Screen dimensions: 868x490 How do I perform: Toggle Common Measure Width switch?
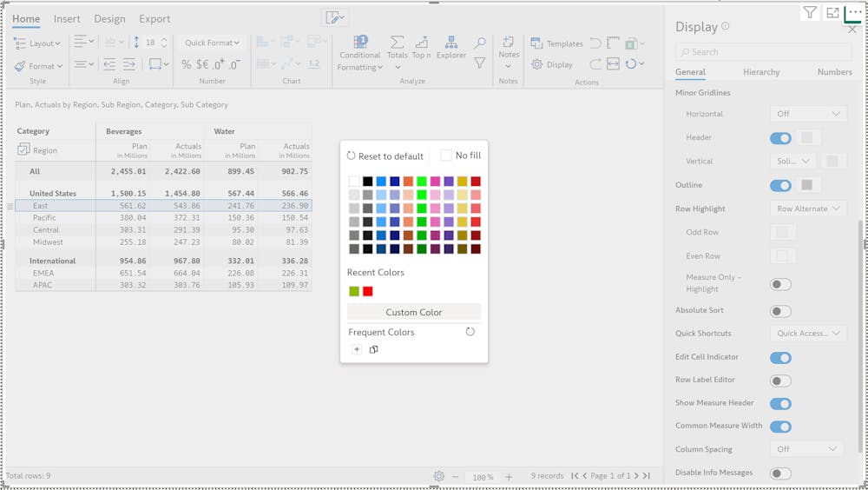tap(780, 427)
